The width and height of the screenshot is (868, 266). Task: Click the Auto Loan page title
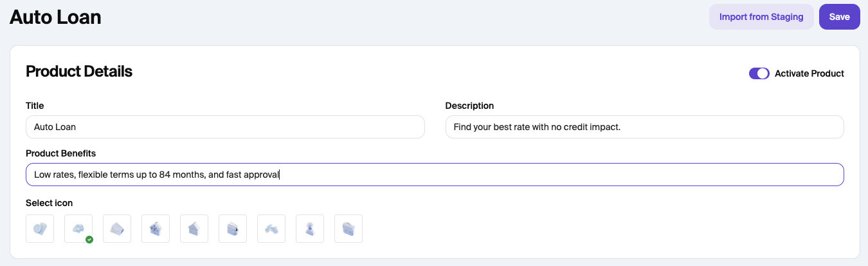click(55, 17)
